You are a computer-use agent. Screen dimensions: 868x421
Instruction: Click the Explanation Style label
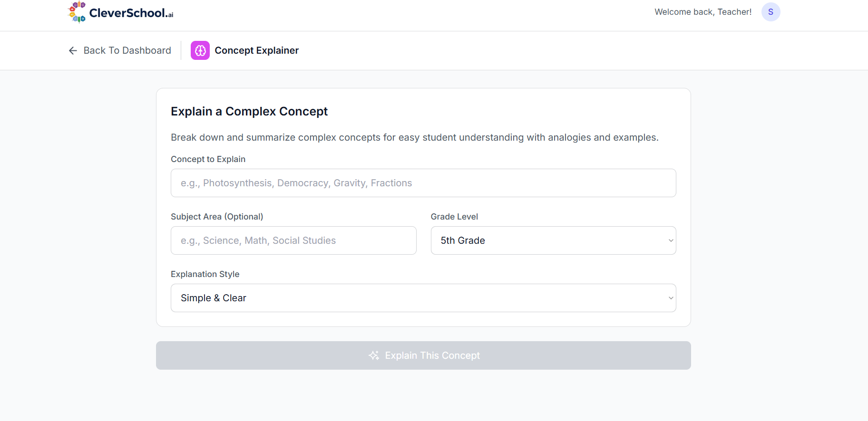205,274
